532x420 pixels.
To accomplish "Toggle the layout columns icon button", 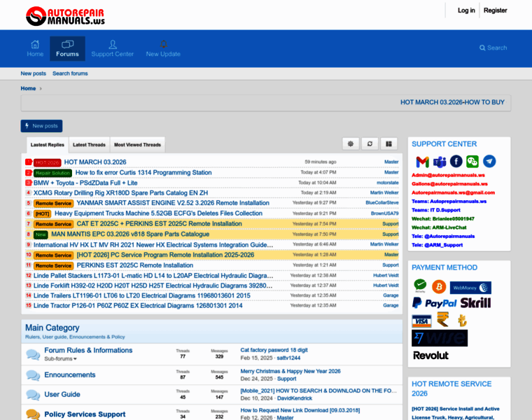I will click(x=388, y=143).
